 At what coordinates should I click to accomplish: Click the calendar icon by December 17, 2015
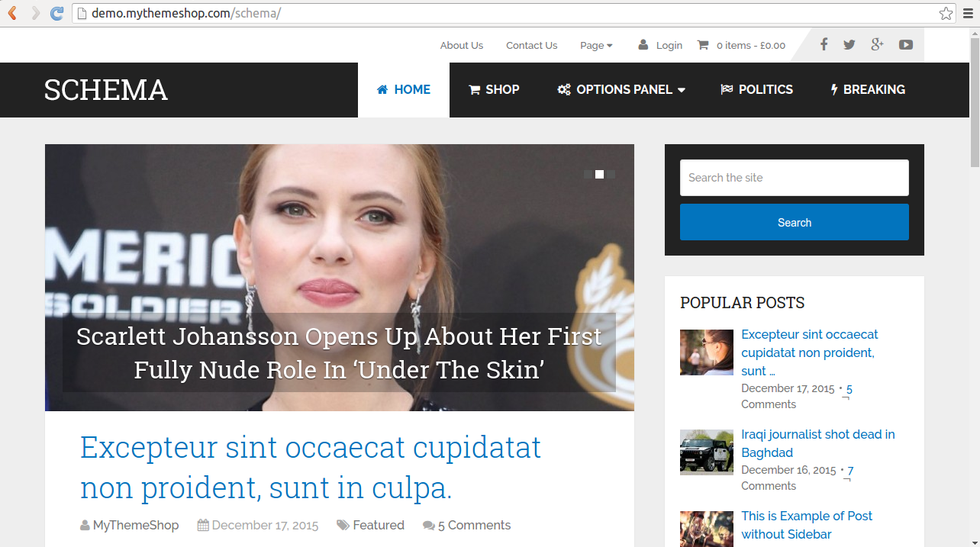203,526
